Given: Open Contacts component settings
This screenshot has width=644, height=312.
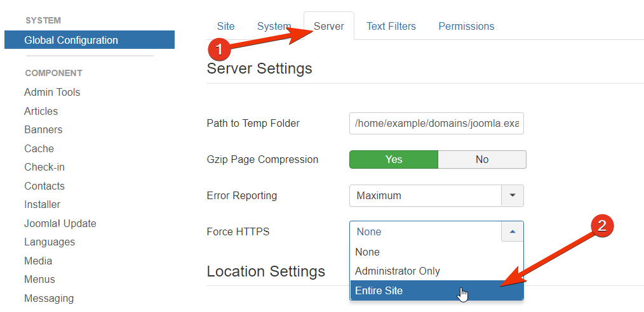Looking at the screenshot, I should (44, 186).
